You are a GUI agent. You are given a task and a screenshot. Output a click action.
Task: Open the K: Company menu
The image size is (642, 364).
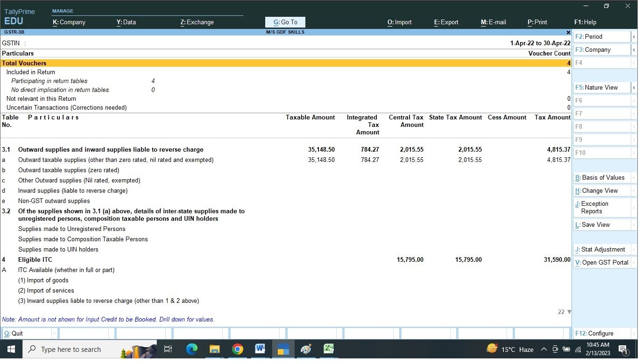(x=69, y=22)
